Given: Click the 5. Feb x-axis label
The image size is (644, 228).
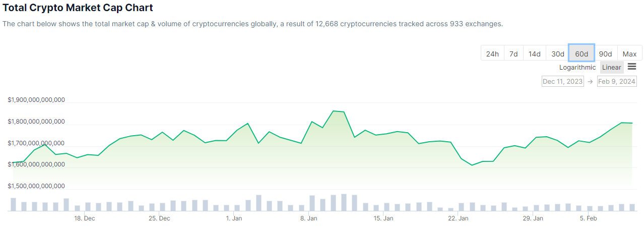Looking at the screenshot, I should pyautogui.click(x=588, y=218).
